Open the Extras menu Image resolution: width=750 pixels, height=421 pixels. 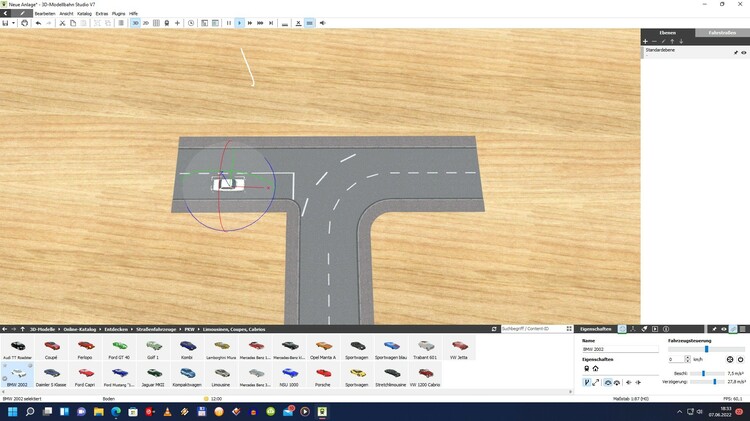click(102, 13)
